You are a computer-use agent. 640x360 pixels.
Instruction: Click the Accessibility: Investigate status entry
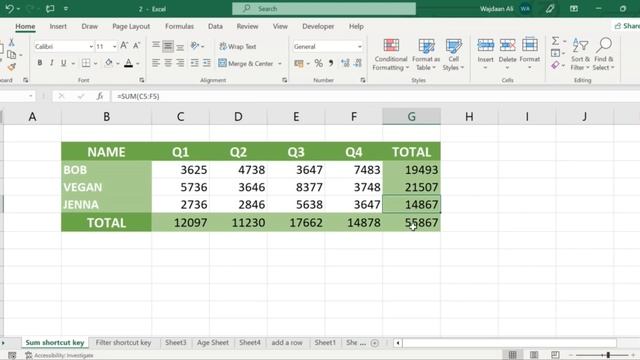(60, 356)
